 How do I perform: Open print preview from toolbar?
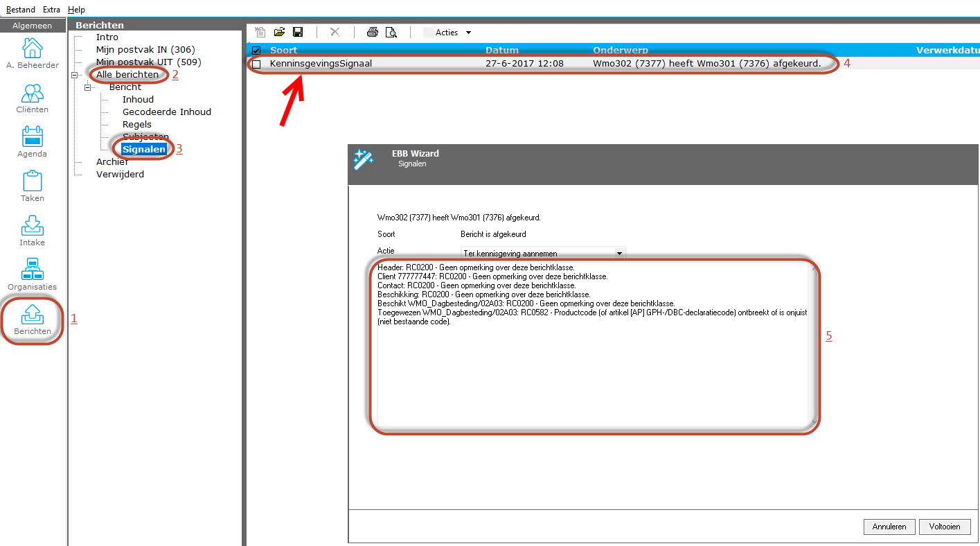coord(391,33)
